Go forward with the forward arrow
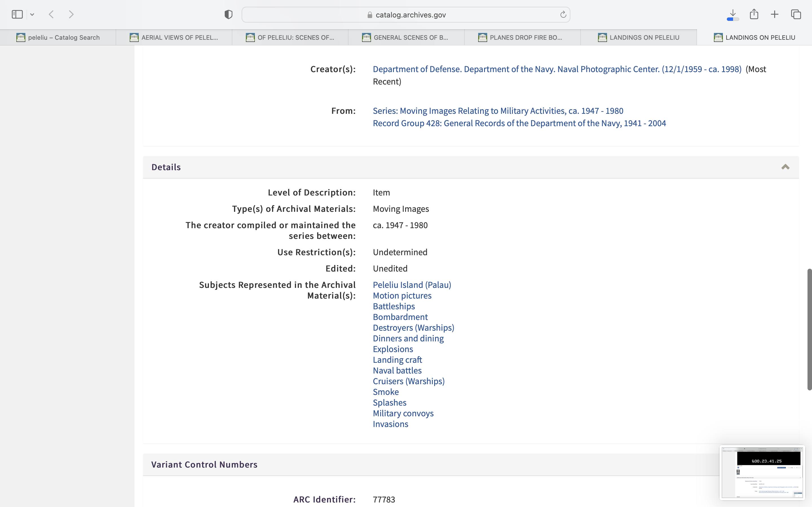Screen dimensions: 812x507 71,14
